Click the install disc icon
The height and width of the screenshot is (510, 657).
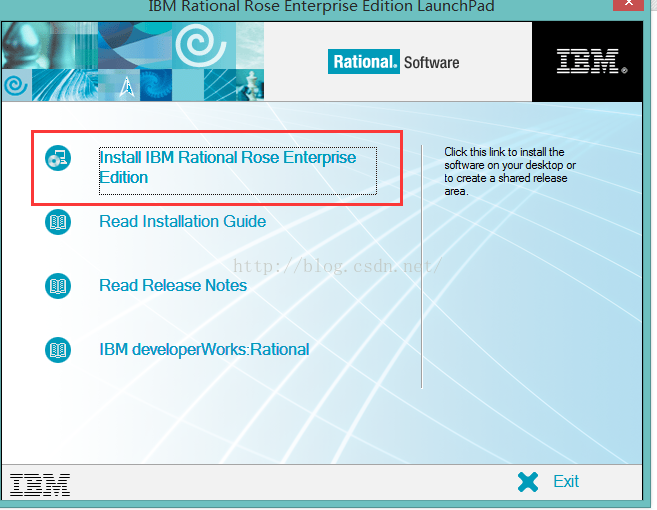(58, 158)
